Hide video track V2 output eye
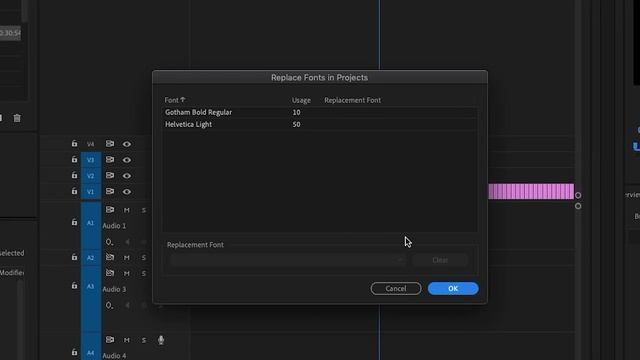 pos(127,176)
